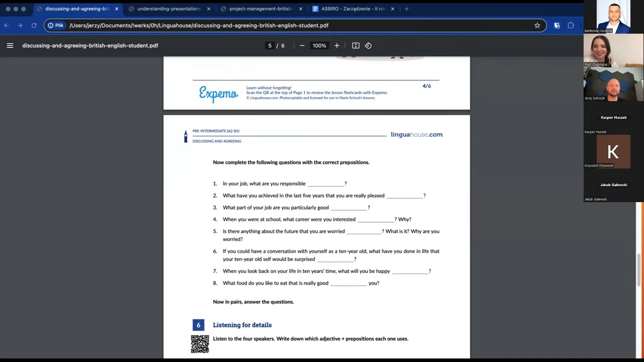644x362 pixels.
Task: Click the Plik file info icon
Action: (x=56, y=25)
